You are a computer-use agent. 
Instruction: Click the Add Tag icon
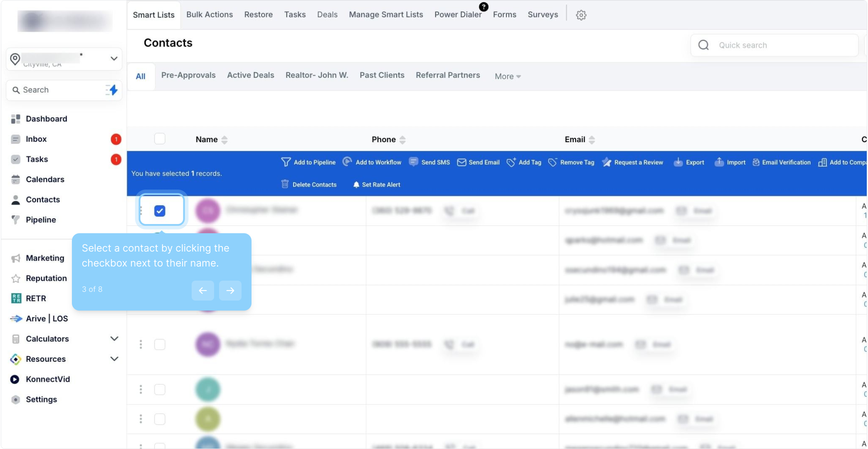(511, 162)
